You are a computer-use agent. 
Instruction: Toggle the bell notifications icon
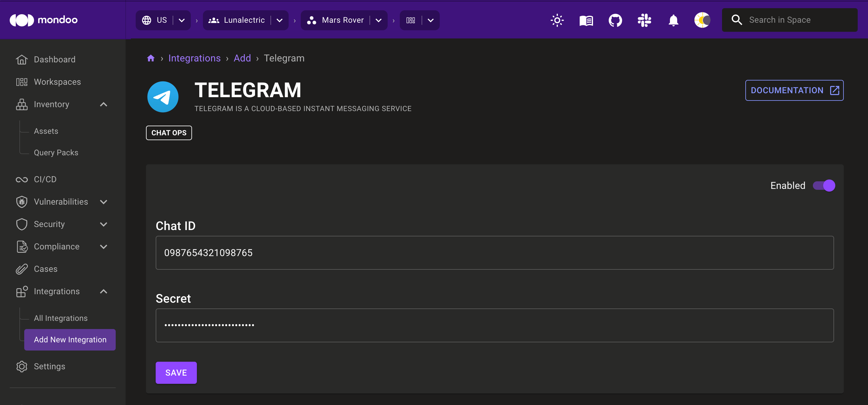(673, 20)
